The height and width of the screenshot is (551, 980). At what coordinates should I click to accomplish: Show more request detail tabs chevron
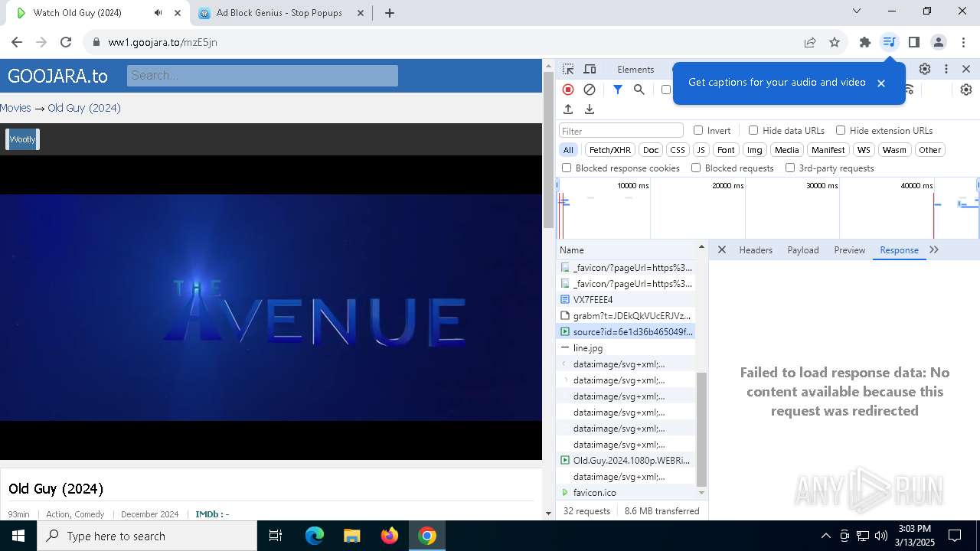[934, 249]
